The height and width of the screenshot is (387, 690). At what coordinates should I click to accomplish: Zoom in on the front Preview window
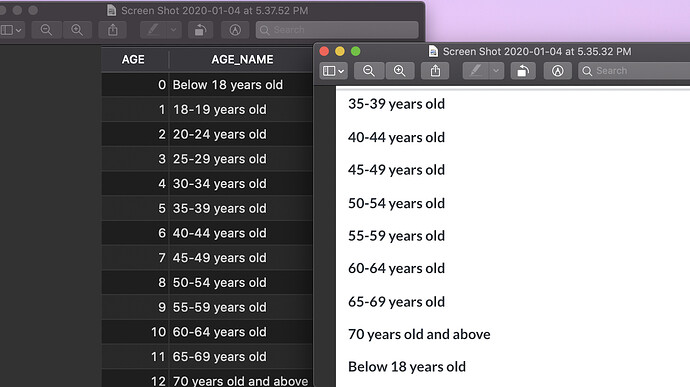click(400, 71)
